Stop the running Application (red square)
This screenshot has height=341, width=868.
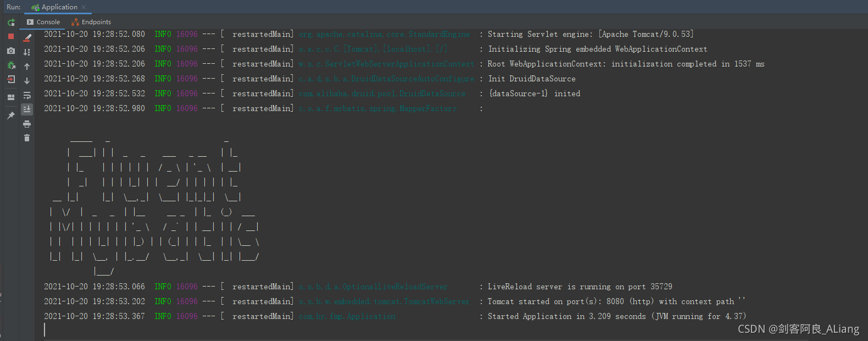[x=11, y=36]
